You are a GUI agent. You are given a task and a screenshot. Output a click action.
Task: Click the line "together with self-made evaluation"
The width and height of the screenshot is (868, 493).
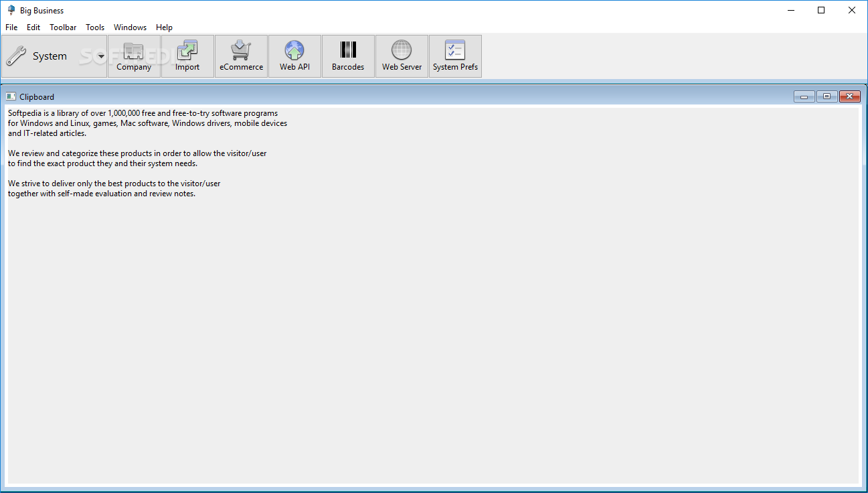(102, 194)
